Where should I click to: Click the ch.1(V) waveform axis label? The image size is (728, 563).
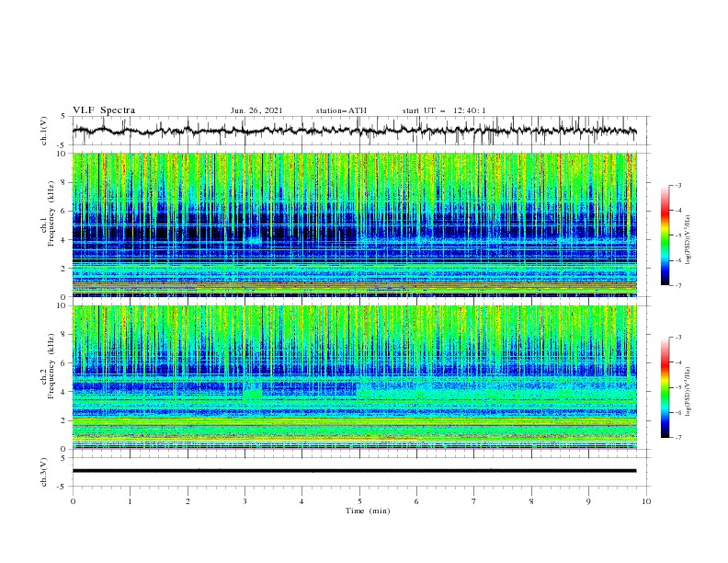44,131
